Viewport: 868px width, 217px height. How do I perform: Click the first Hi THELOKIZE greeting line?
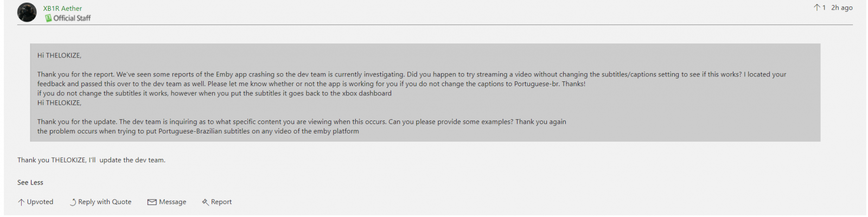(x=59, y=55)
